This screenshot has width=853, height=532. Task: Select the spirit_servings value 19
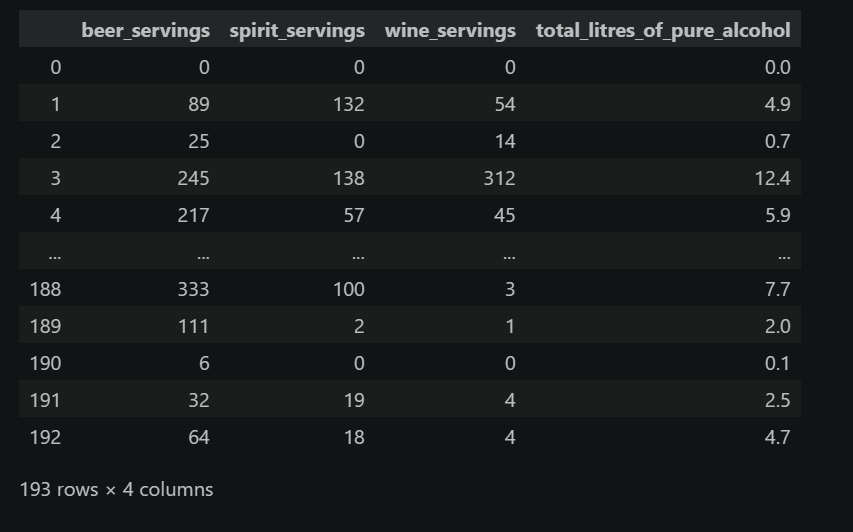[354, 400]
